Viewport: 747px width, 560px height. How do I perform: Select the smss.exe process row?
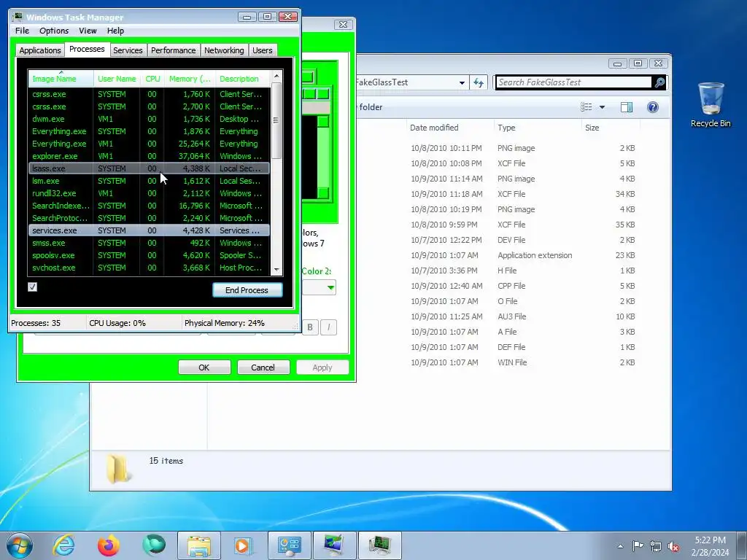coord(149,243)
